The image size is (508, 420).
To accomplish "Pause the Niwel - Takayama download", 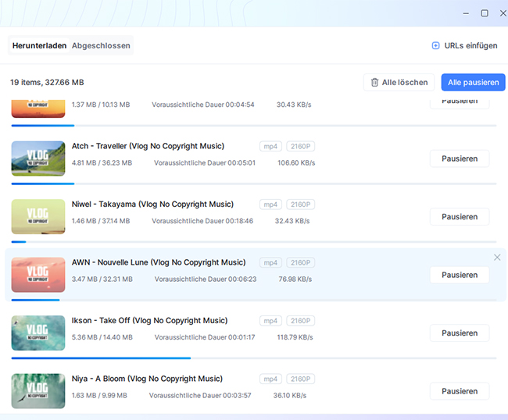I will (x=459, y=217).
